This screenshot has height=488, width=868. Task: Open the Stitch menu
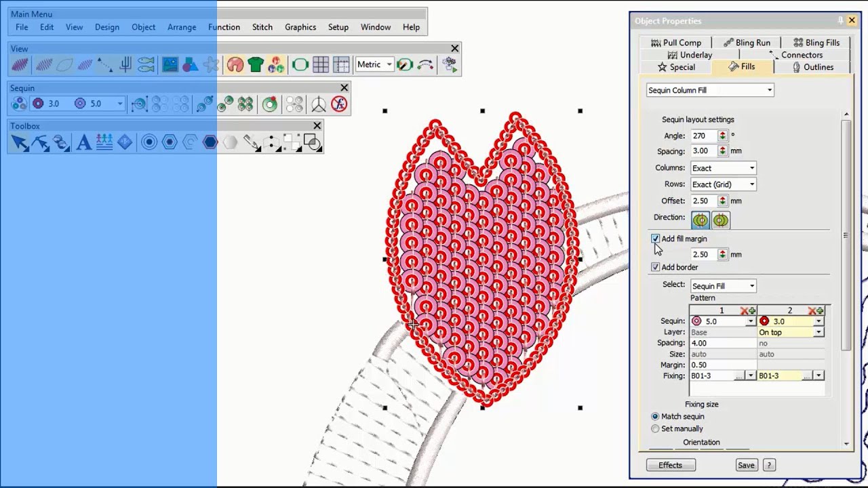262,27
